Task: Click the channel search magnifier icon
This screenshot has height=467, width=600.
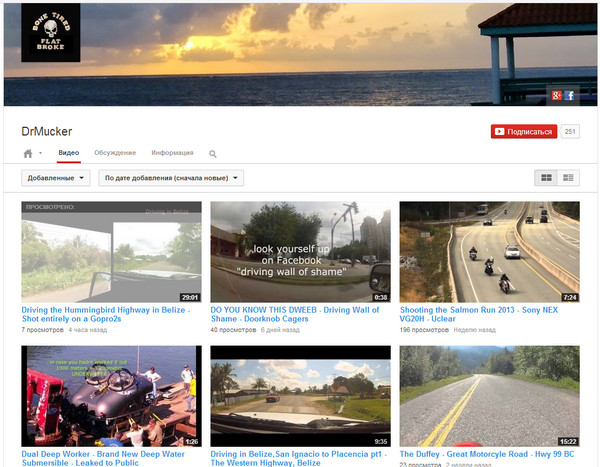Action: point(213,154)
